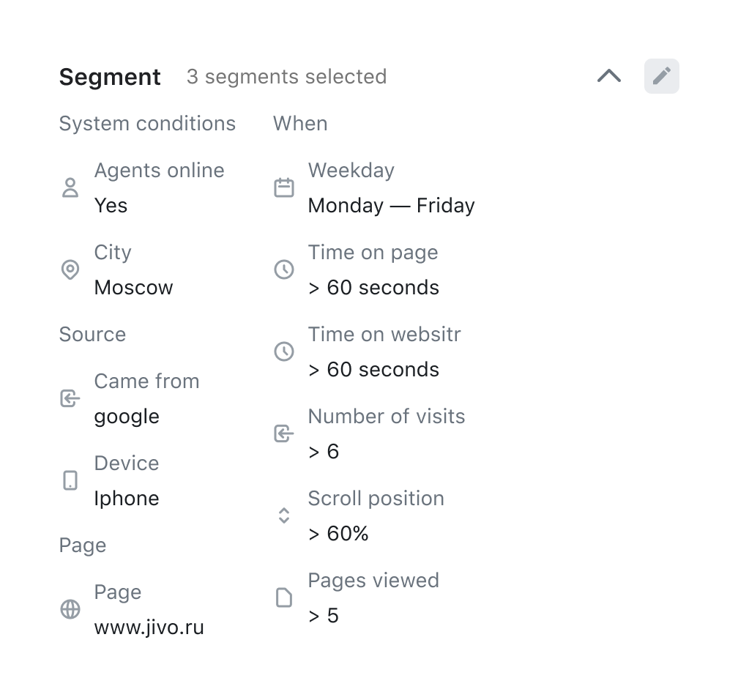Image resolution: width=738 pixels, height=700 pixels.
Task: Click the Iphone device value
Action: (127, 499)
